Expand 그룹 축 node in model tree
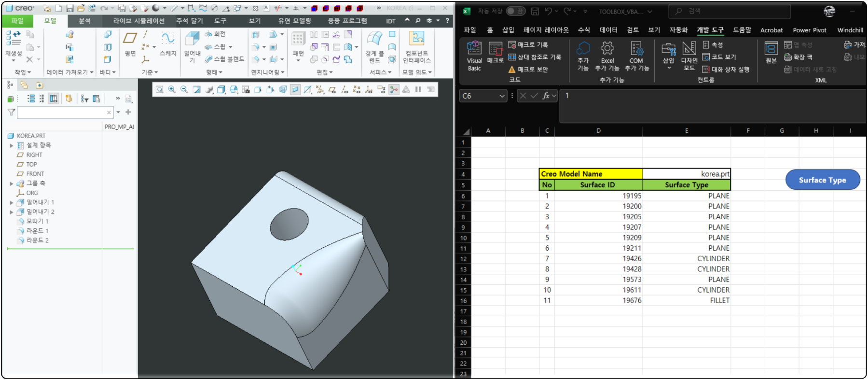This screenshot has height=380, width=868. (11, 183)
